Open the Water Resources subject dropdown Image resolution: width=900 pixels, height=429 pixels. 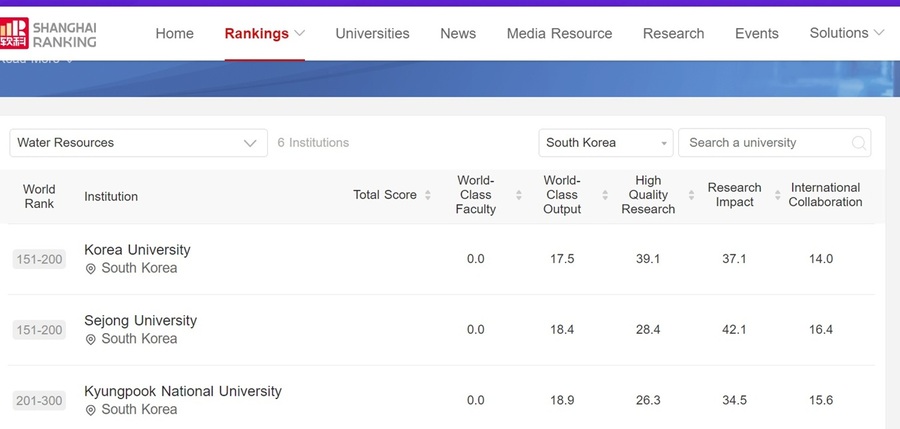pyautogui.click(x=138, y=143)
